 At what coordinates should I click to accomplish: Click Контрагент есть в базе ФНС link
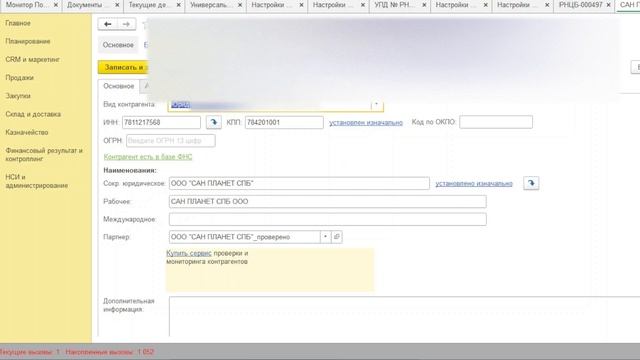pyautogui.click(x=148, y=157)
